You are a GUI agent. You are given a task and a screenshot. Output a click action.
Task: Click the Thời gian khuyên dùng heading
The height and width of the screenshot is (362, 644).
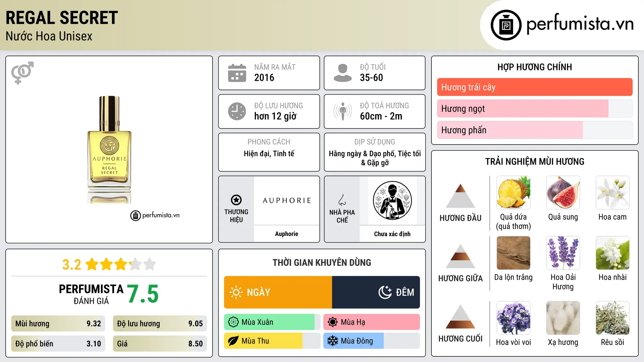pyautogui.click(x=322, y=263)
